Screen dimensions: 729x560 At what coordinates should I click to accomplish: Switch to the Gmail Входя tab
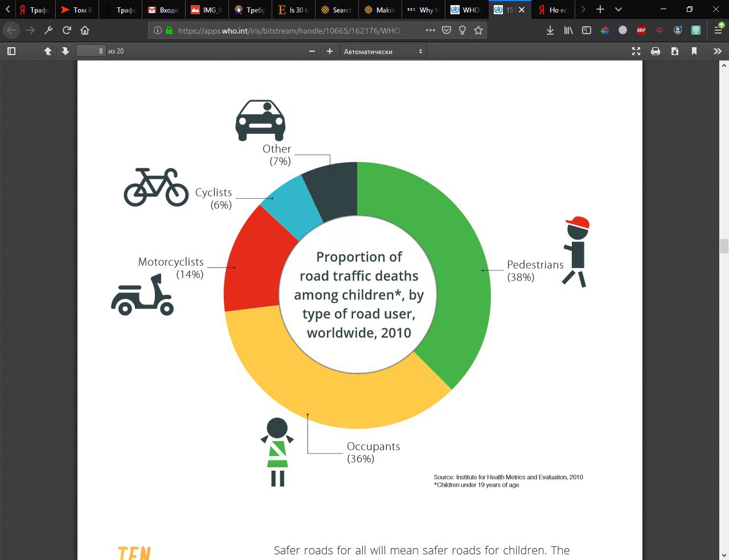[x=164, y=10]
